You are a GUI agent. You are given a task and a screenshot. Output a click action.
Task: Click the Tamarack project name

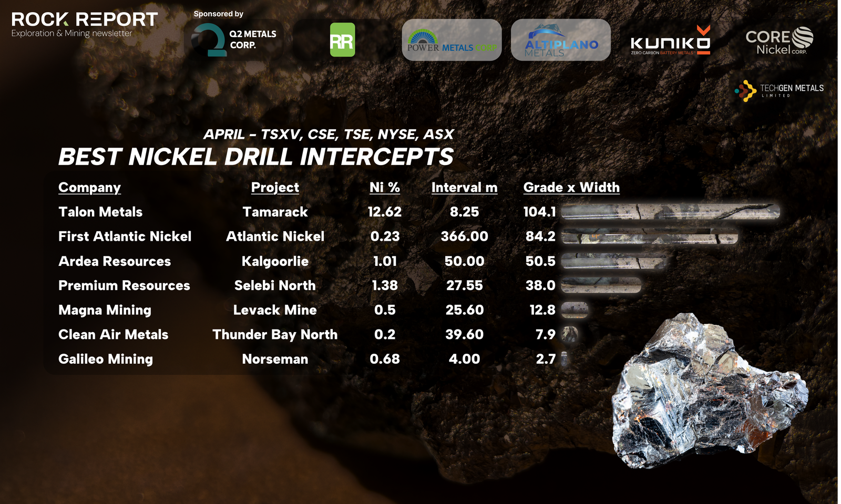click(275, 212)
